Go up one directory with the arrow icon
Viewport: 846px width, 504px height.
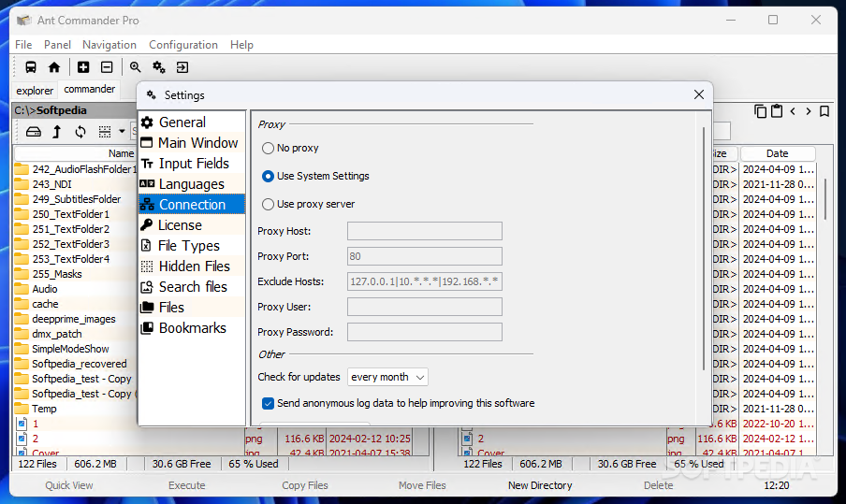pos(57,132)
